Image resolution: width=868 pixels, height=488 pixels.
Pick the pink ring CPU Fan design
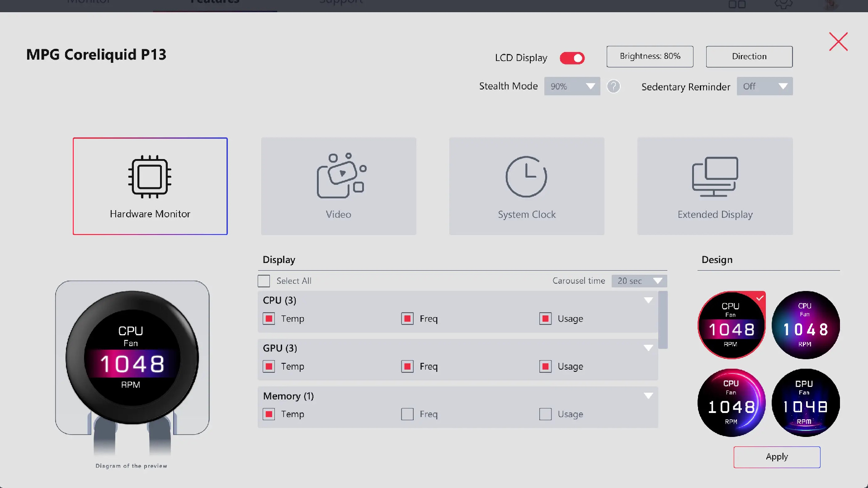click(731, 403)
